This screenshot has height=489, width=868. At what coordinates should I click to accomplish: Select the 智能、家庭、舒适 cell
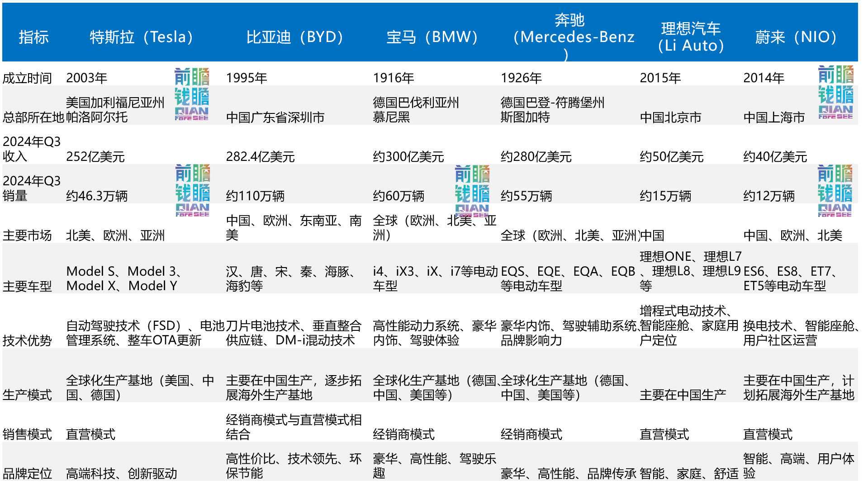689,474
